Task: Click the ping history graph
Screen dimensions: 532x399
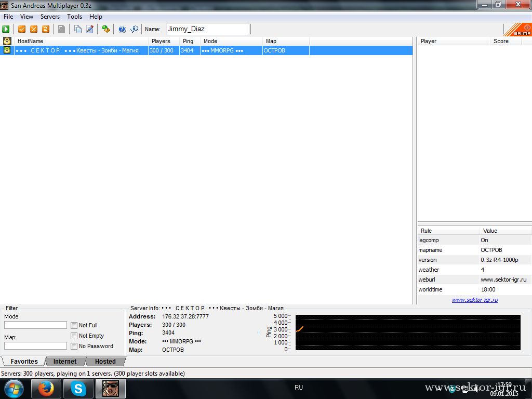Action: 408,332
